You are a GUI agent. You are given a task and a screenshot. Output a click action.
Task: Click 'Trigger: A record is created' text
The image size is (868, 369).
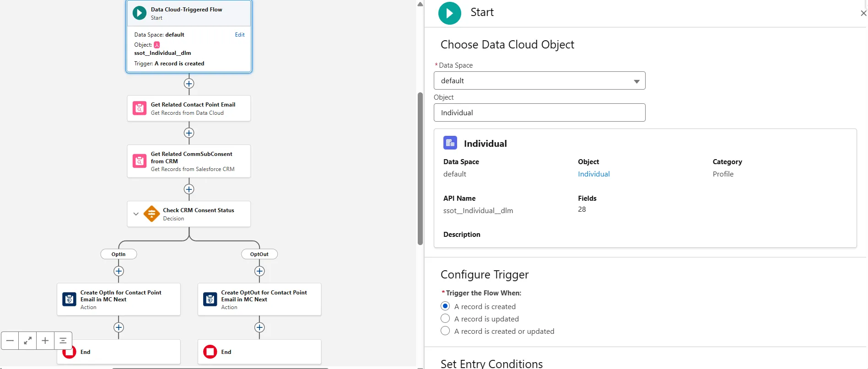169,64
